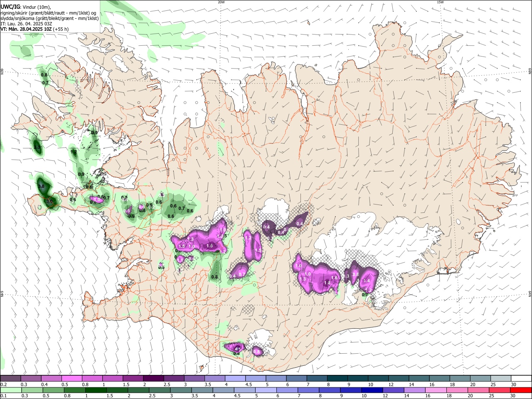Pick darkest purple snow swatch between 2 and 2.5
Screen dimensions: 532x399
[153, 379]
